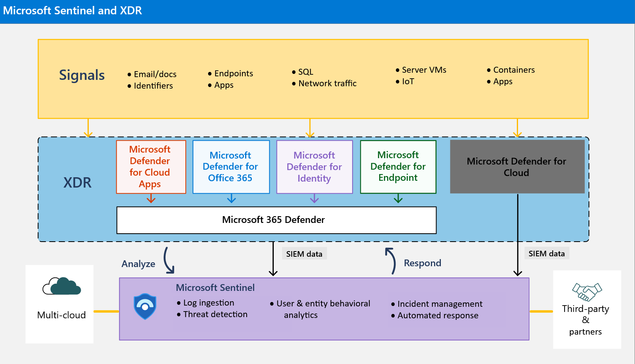Click the SQL signal bullet
Image resolution: width=635 pixels, height=364 pixels.
303,72
